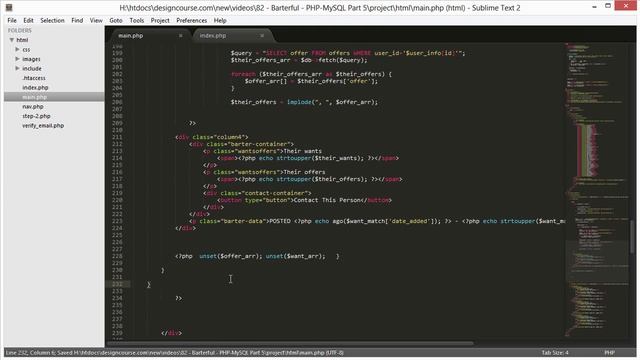Click line number 228 in gutter
This screenshot has width=640, height=360.
[117, 256]
